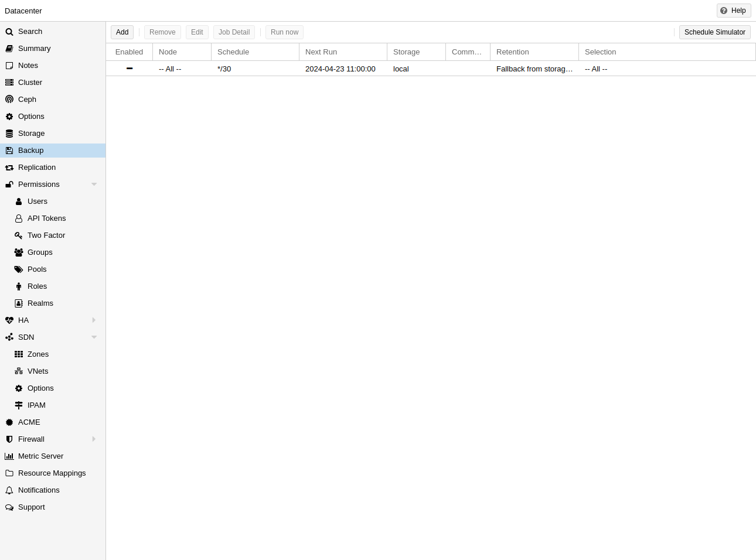This screenshot has width=756, height=560.
Task: Expand the HA tree section
Action: point(94,320)
